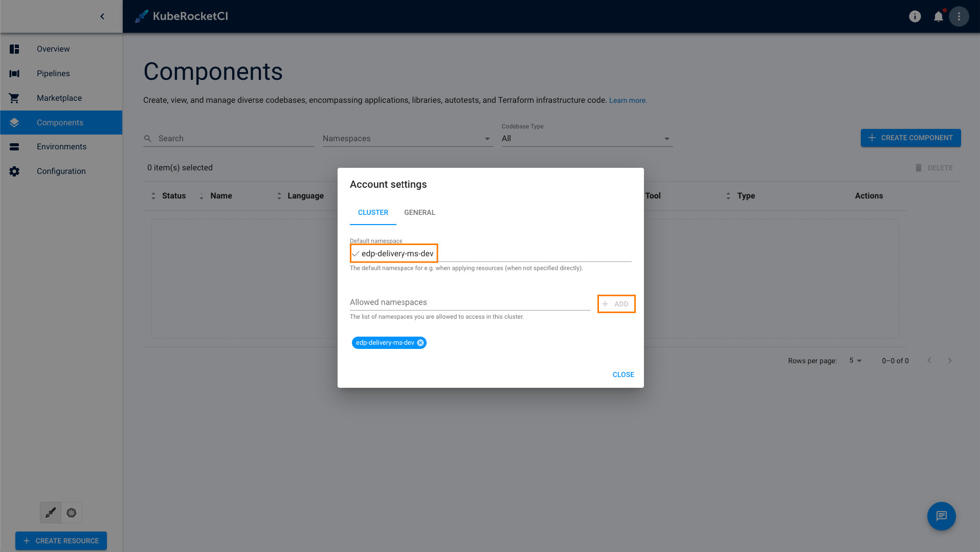The width and height of the screenshot is (980, 552).
Task: Switch to the General tab
Action: pyautogui.click(x=419, y=212)
